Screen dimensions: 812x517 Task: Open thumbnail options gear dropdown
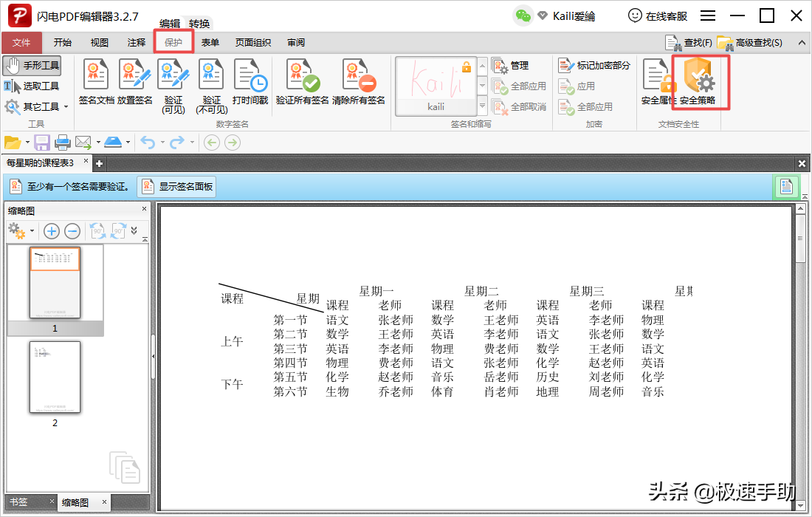tap(21, 231)
